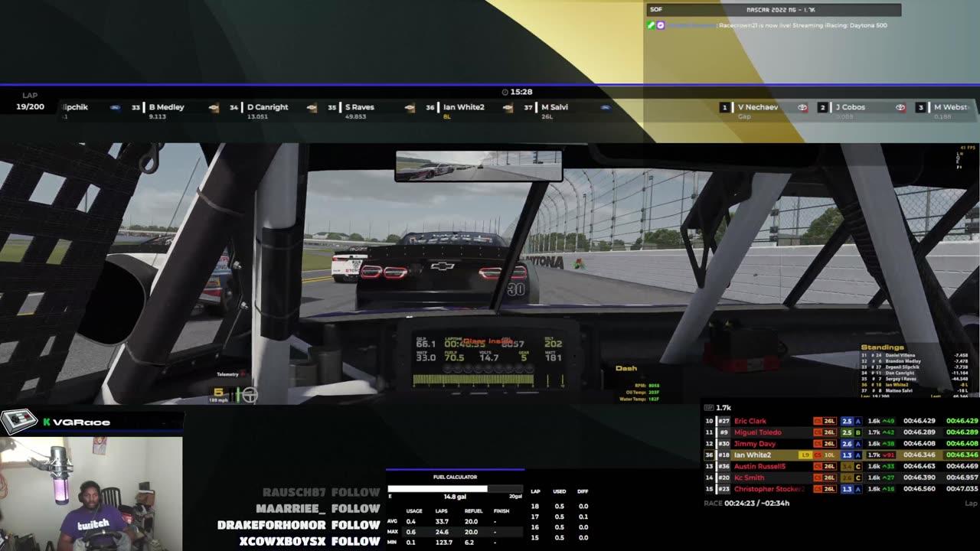The height and width of the screenshot is (551, 980).
Task: Click the 15:28 time display
Action: [521, 92]
